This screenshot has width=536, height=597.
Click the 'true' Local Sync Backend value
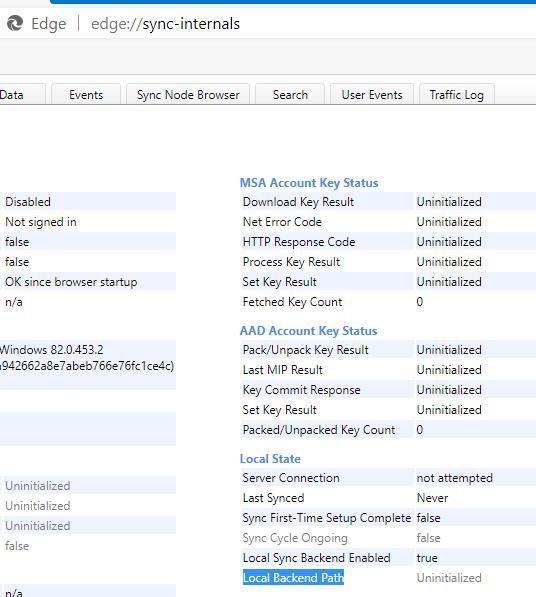click(x=427, y=558)
